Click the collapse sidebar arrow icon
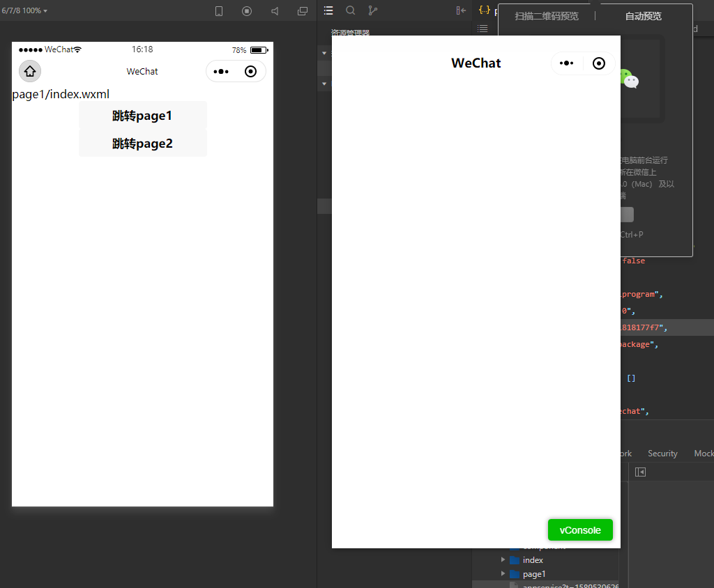Viewport: 714px width, 588px height. pyautogui.click(x=461, y=10)
